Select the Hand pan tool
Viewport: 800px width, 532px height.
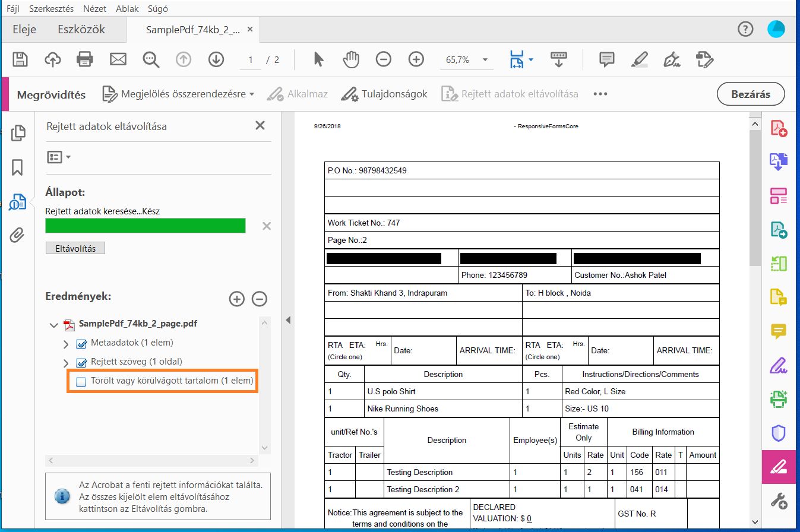351,59
